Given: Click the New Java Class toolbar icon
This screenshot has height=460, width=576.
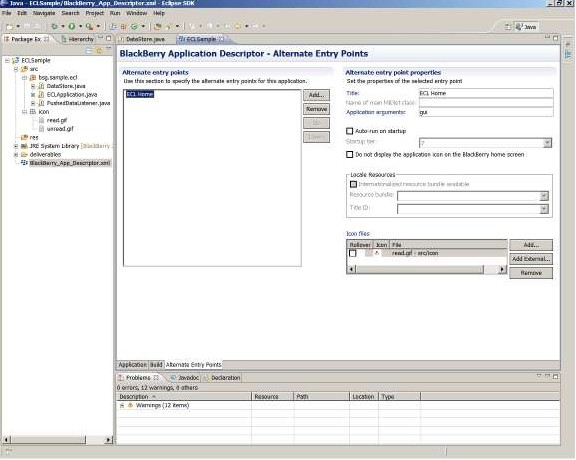Looking at the screenshot, I should click(x=134, y=26).
